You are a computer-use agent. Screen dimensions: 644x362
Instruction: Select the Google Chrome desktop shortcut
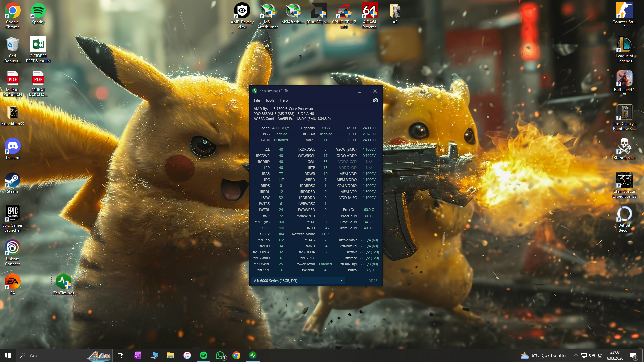[12, 16]
